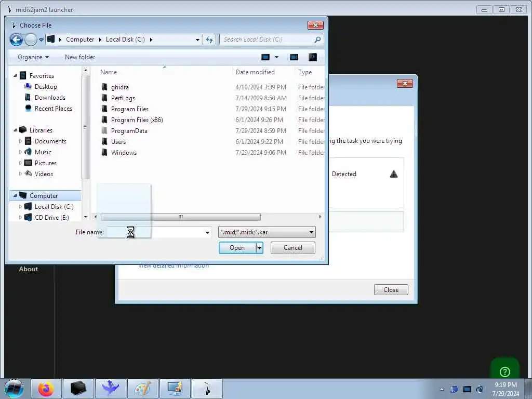532x399 pixels.
Task: Click the change view icon
Action: [x=265, y=57]
